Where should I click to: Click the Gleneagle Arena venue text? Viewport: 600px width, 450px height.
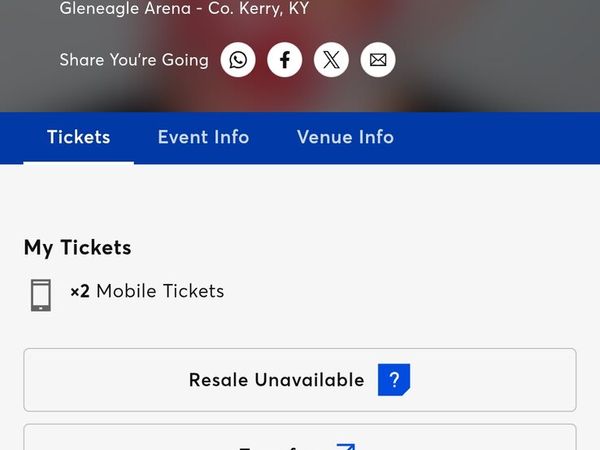(x=184, y=9)
